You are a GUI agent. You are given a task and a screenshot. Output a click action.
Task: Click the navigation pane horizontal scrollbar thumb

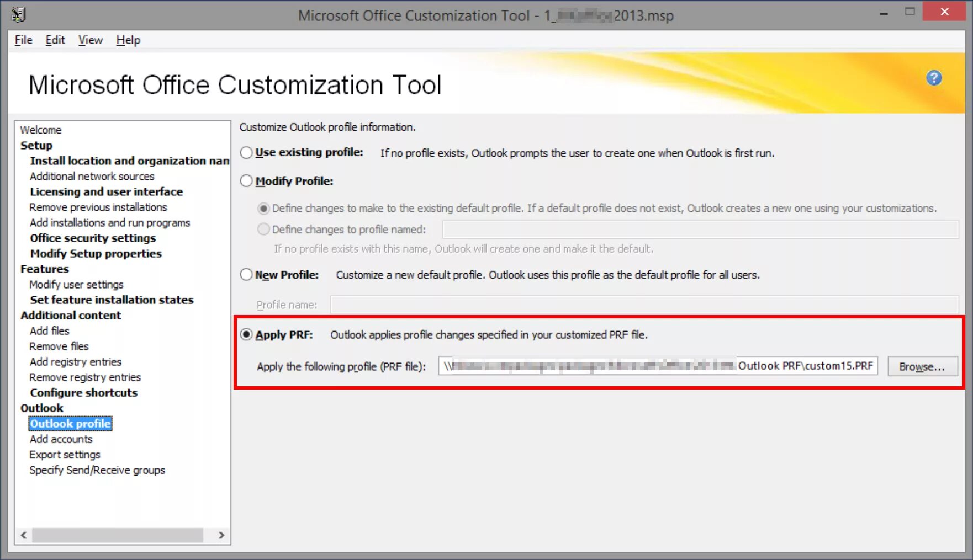118,535
